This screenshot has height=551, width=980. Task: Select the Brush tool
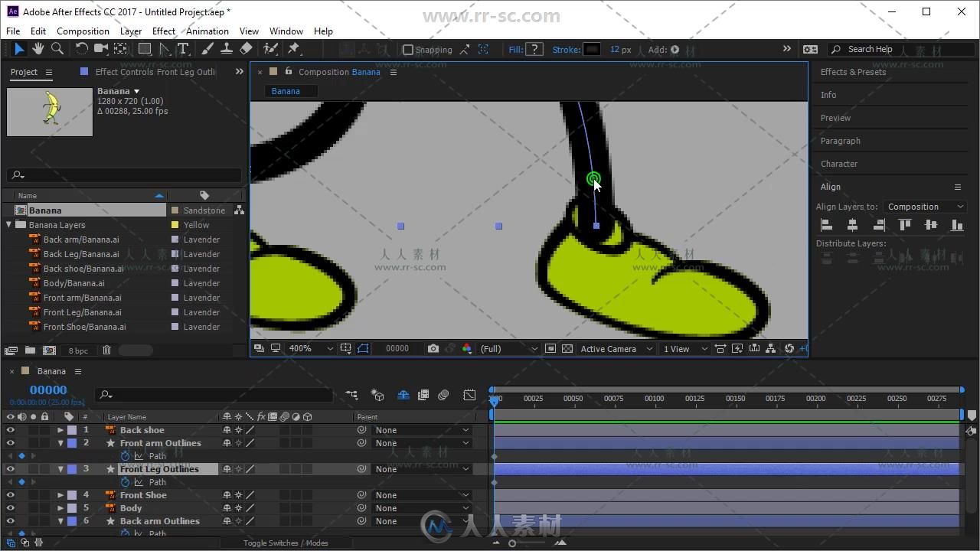(x=207, y=49)
